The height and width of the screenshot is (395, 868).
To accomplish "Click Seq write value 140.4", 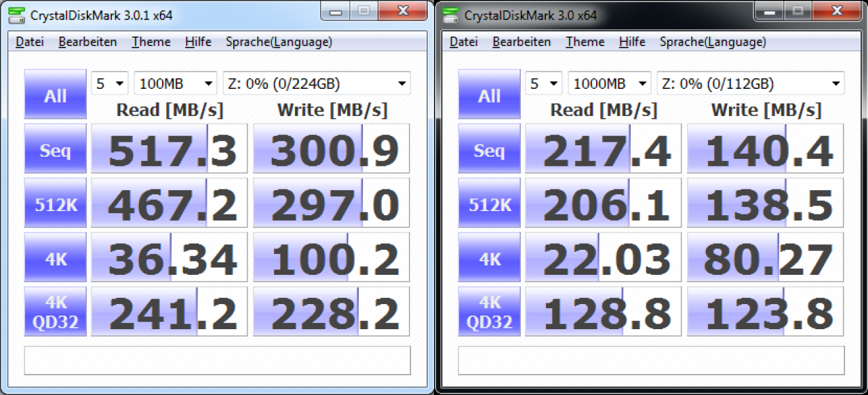I will 766,149.
